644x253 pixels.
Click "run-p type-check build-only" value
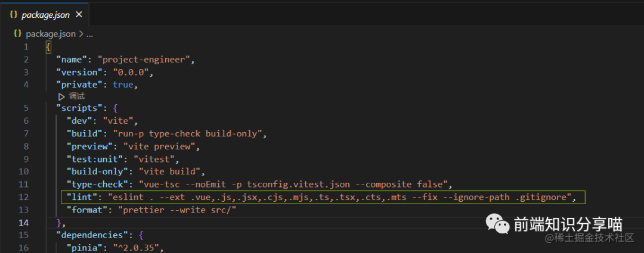(187, 134)
